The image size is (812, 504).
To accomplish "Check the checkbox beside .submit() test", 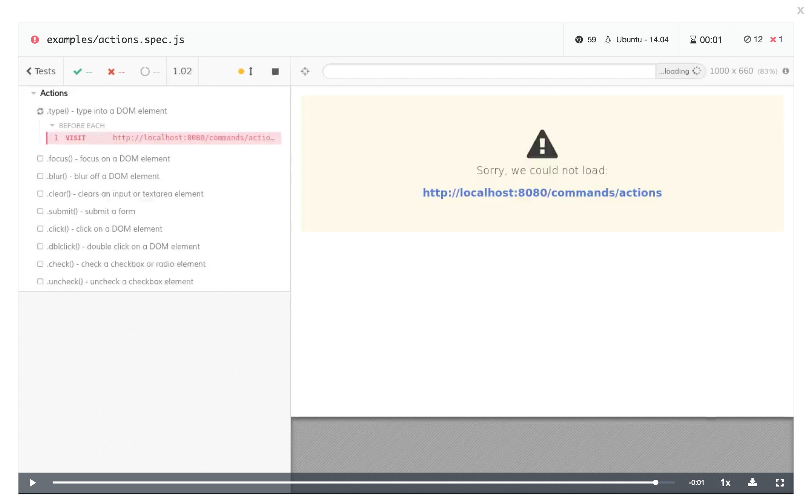I will pyautogui.click(x=40, y=211).
